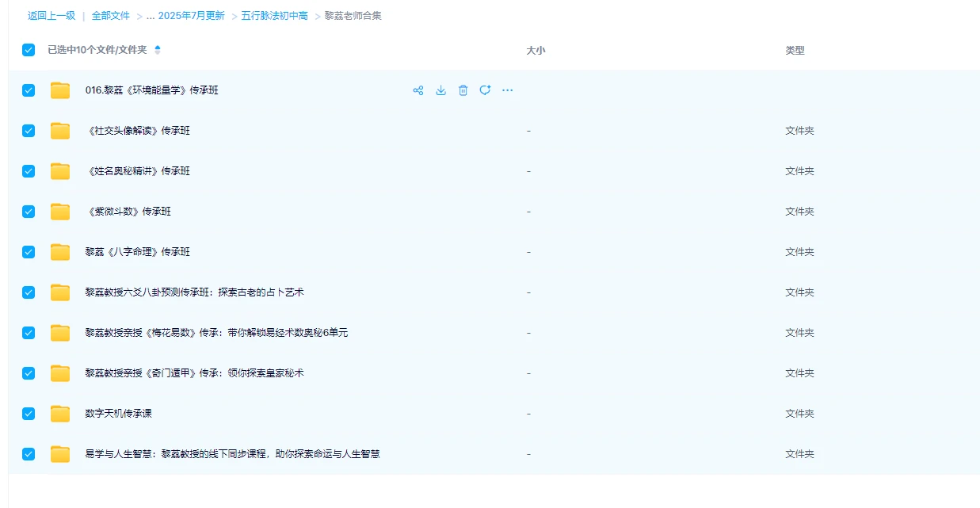
Task: Open folder 《姓名奥秘精讲》传承班
Action: click(x=138, y=171)
